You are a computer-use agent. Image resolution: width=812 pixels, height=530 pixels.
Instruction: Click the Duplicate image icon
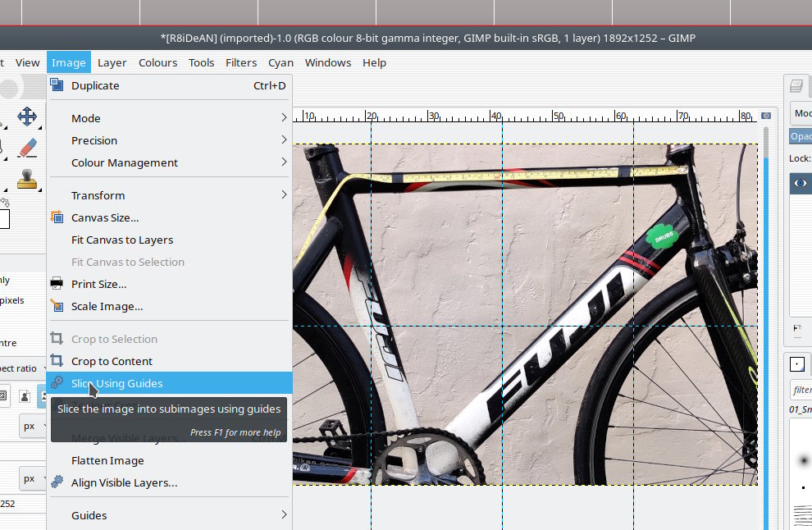[x=57, y=85]
